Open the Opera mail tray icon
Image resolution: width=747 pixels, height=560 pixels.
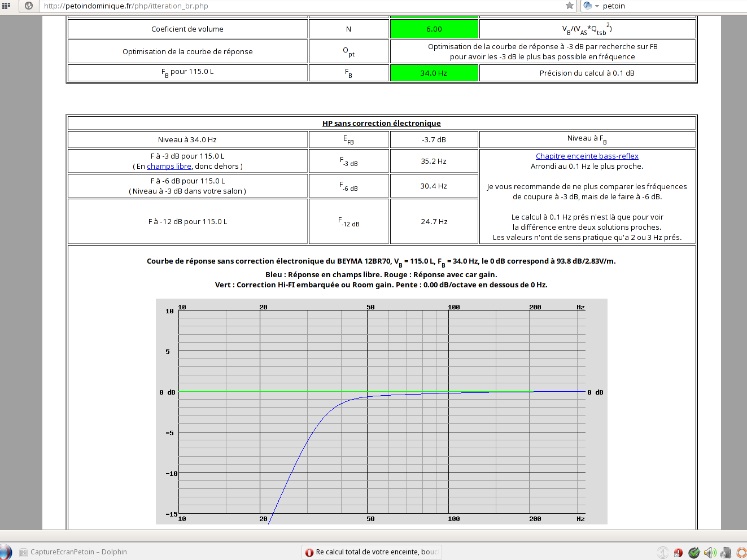(x=679, y=553)
